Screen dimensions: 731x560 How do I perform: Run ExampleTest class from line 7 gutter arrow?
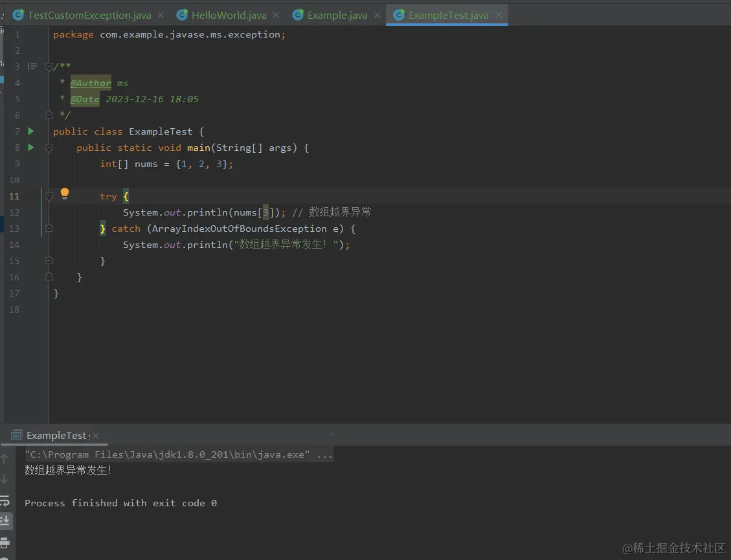pos(31,131)
